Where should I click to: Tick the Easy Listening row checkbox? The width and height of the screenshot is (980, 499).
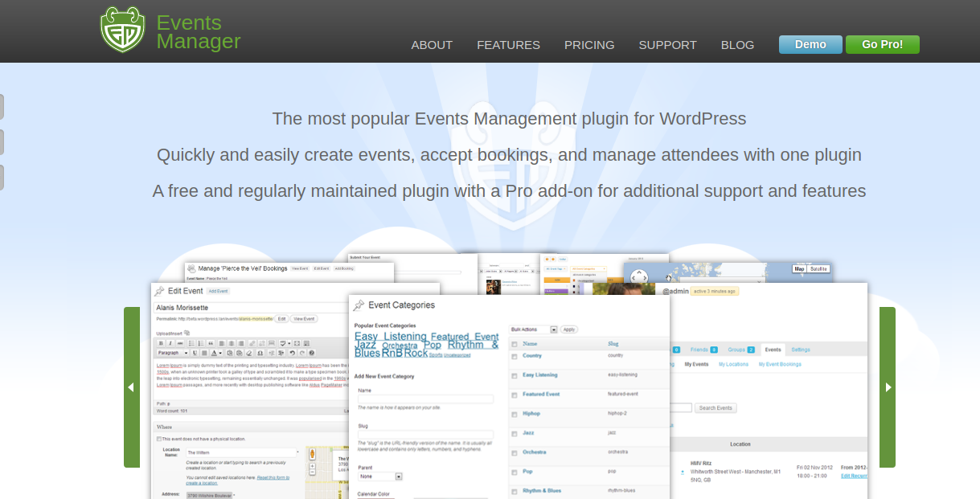click(x=515, y=376)
